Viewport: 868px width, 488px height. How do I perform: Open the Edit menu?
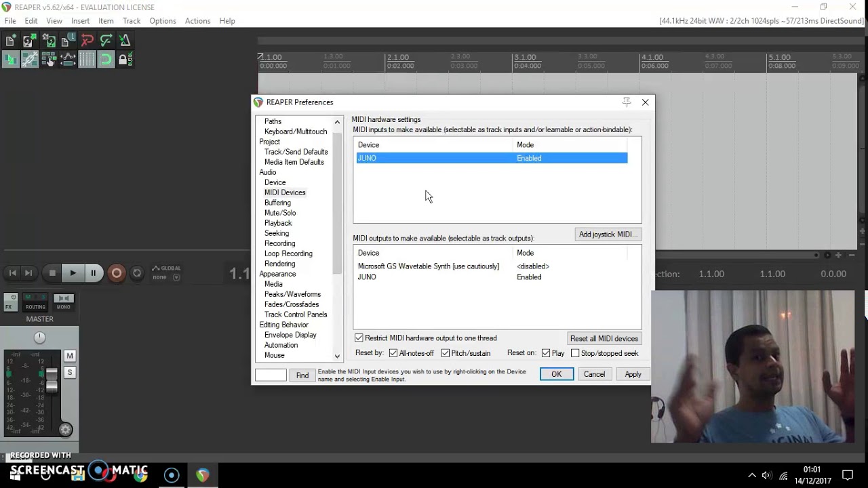(x=31, y=21)
